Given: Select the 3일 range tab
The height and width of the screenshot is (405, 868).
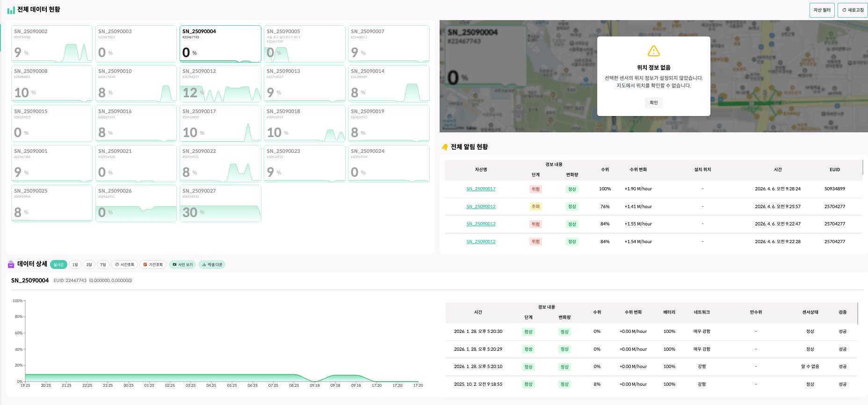Looking at the screenshot, I should (89, 265).
